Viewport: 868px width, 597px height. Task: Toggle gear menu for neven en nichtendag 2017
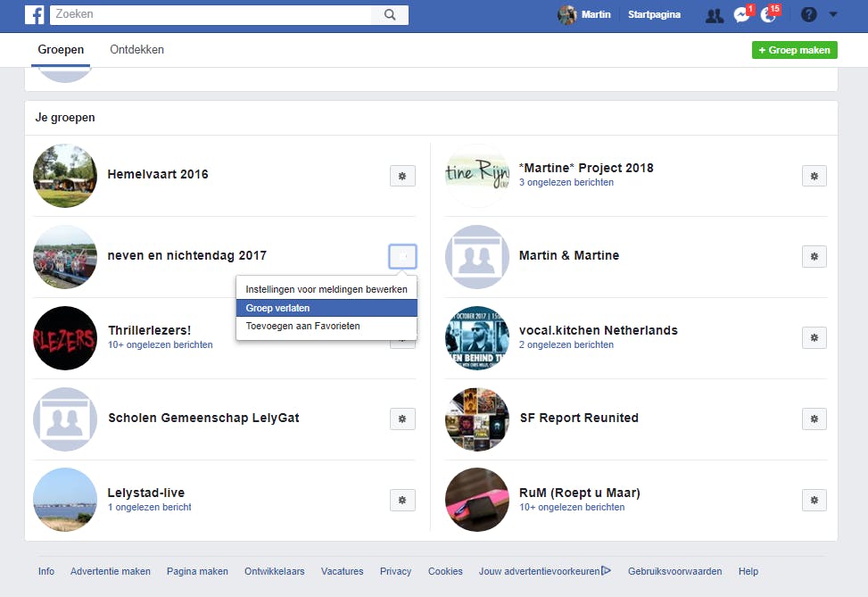(402, 256)
